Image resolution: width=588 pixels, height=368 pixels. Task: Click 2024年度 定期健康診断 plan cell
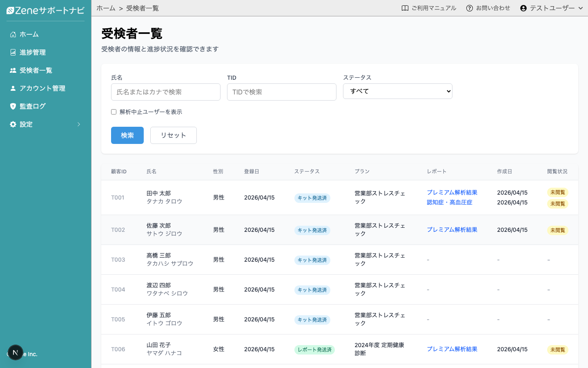pos(379,349)
